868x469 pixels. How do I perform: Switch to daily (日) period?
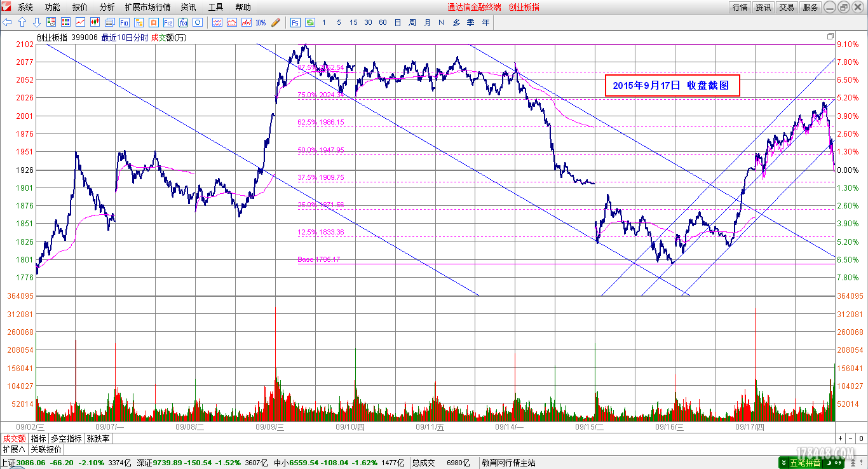(x=398, y=22)
